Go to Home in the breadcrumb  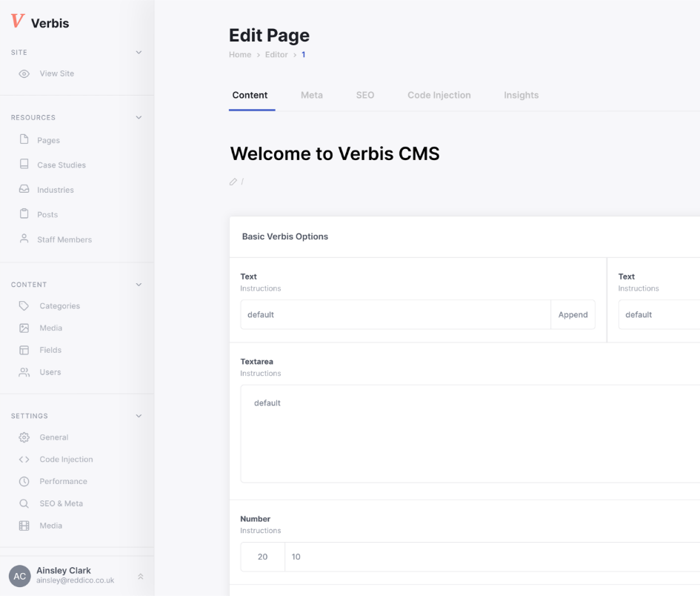coord(240,55)
